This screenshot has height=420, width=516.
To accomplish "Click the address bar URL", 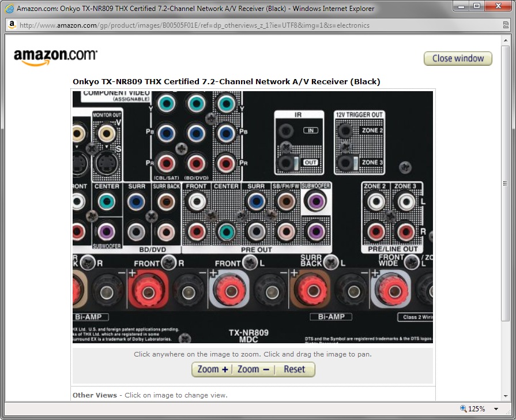I will coord(194,25).
